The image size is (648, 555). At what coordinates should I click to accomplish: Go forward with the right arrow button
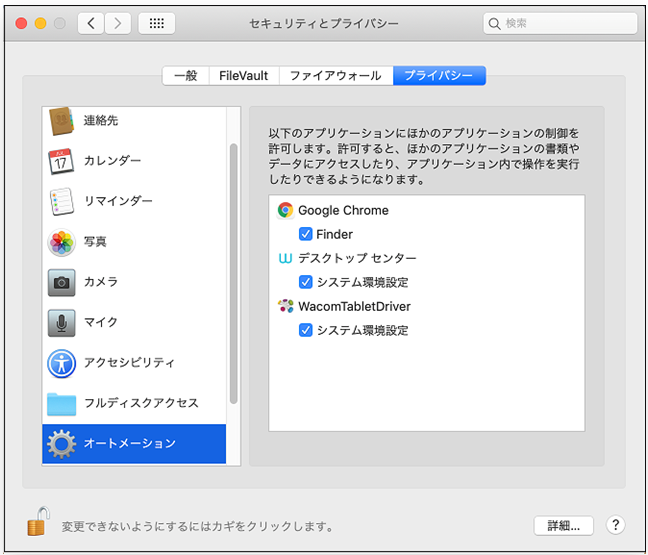click(x=118, y=23)
